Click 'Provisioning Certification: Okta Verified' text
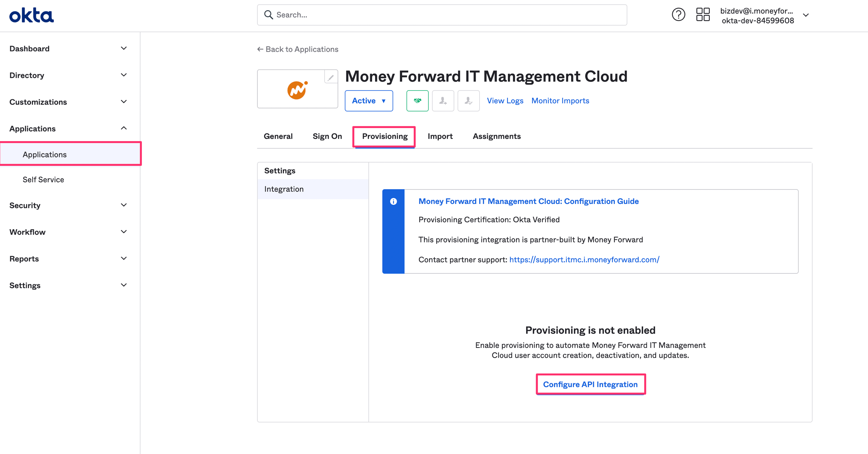Screen dimensions: 868x454 (x=489, y=220)
